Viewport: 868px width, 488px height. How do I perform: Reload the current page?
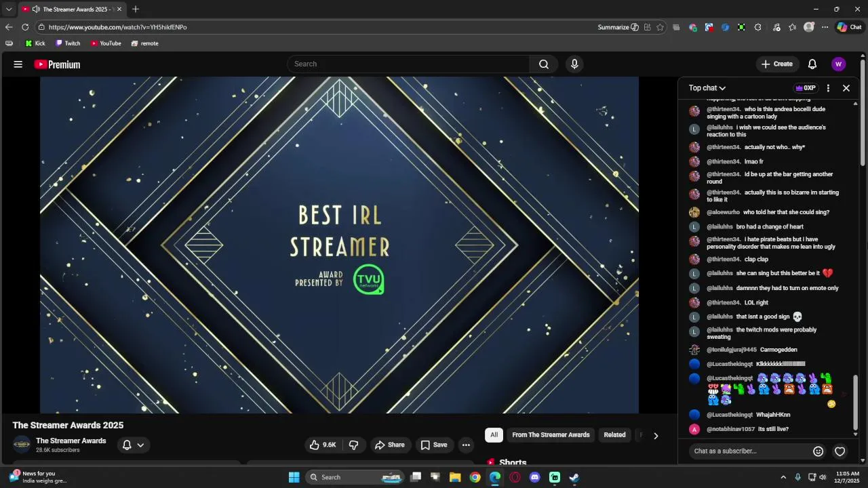25,27
